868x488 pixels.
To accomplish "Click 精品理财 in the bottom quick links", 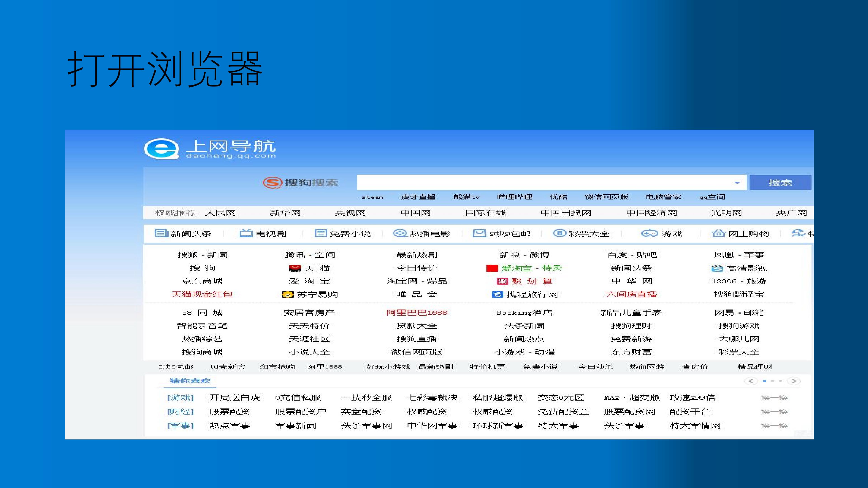I will pyautogui.click(x=755, y=367).
